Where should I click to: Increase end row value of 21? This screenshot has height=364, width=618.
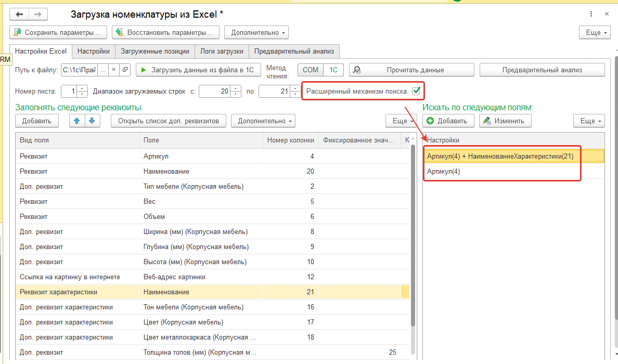coord(295,88)
